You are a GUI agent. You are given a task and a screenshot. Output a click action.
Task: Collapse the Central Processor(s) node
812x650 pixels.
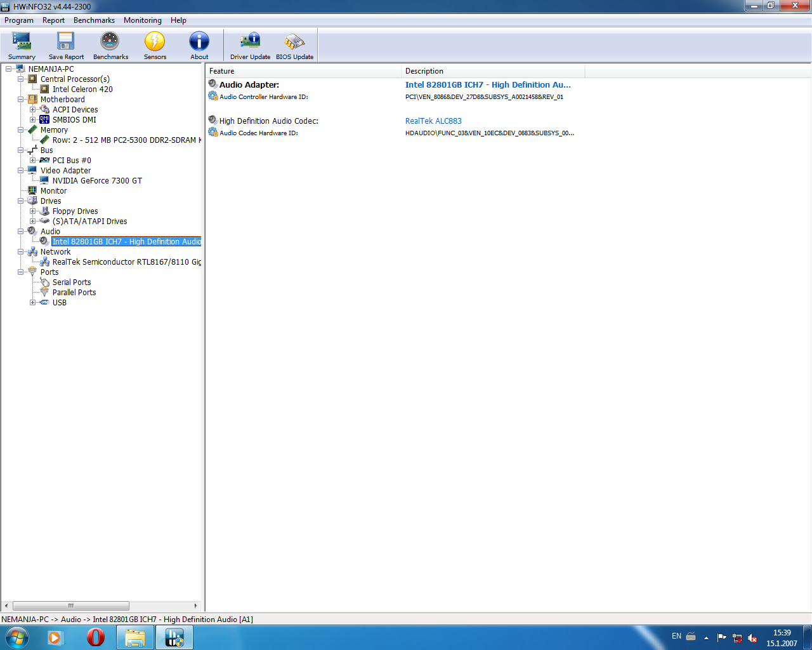(20, 79)
